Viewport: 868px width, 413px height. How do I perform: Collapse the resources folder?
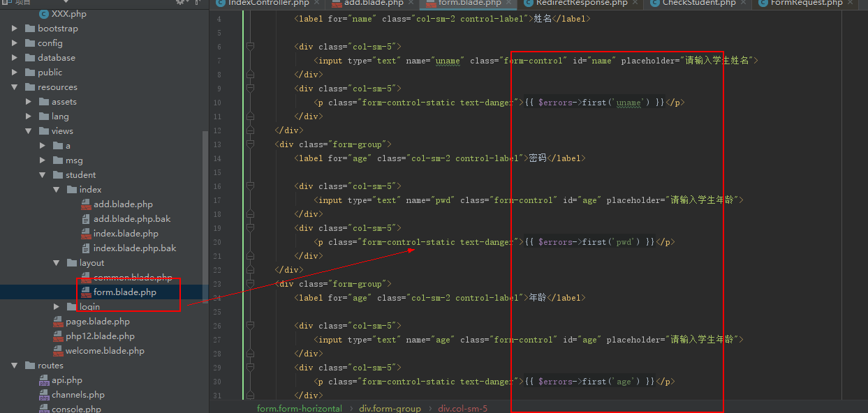15,87
